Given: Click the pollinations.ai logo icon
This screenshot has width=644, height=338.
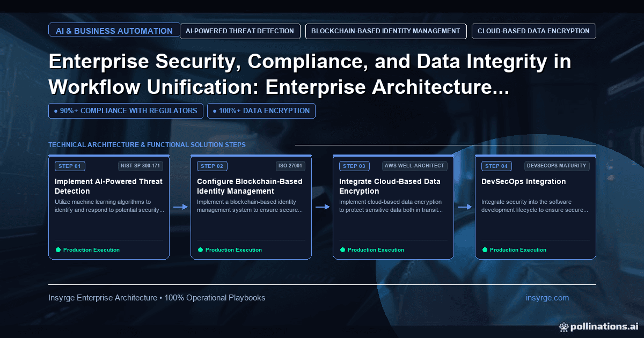Looking at the screenshot, I should pyautogui.click(x=563, y=326).
